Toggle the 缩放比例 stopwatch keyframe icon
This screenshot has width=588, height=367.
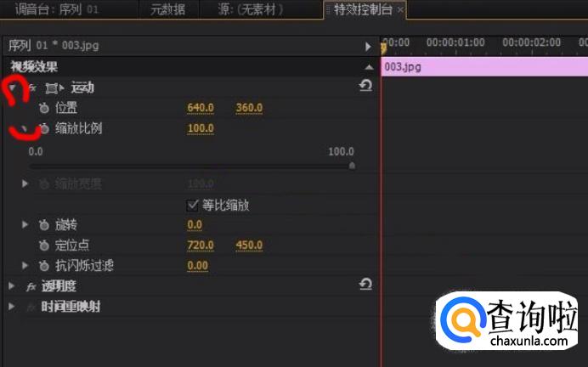pos(44,129)
